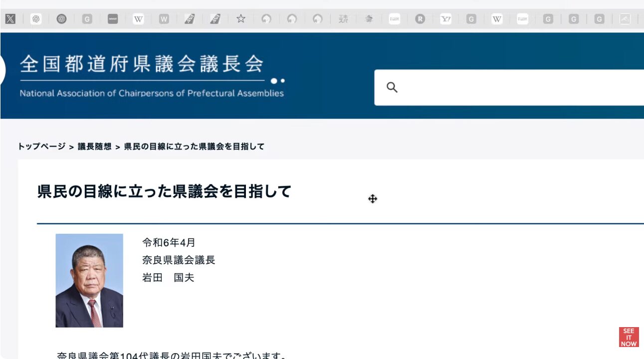Click the text 奈良県議会議長
The height and width of the screenshot is (359, 644).
(179, 260)
